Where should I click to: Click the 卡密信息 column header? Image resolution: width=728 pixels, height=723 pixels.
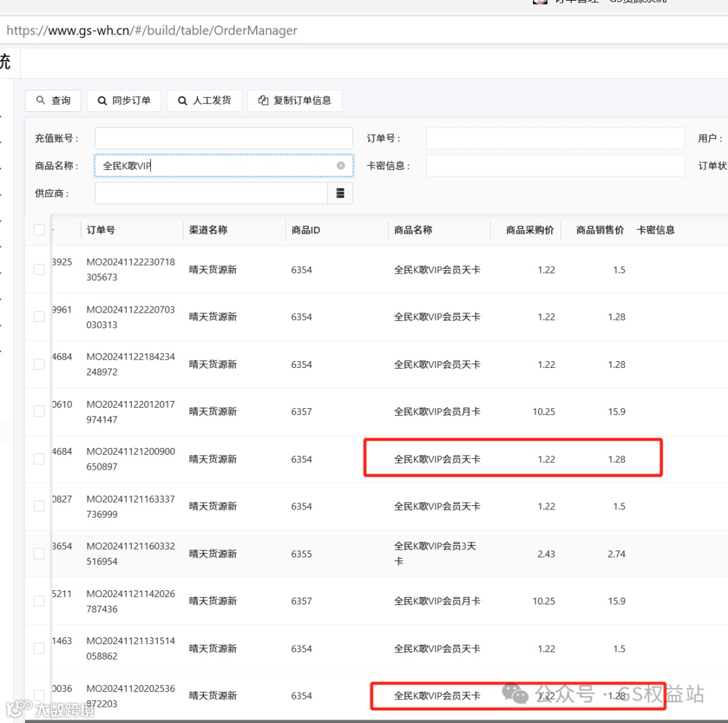656,230
